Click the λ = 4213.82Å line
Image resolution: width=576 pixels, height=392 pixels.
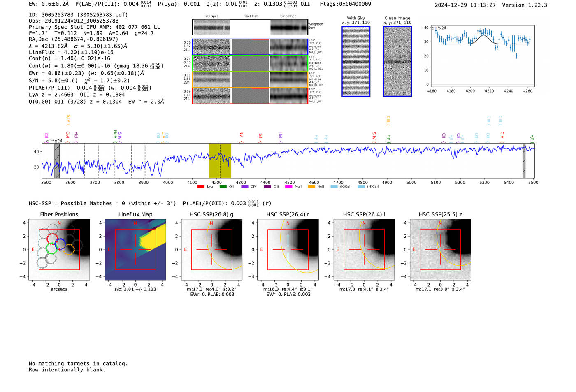tap(78, 46)
